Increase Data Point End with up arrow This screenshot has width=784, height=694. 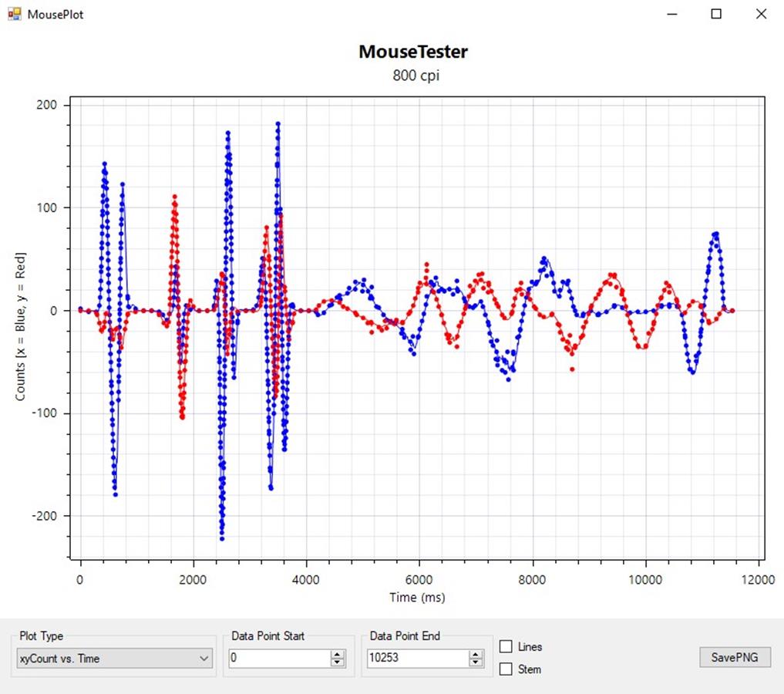476,655
